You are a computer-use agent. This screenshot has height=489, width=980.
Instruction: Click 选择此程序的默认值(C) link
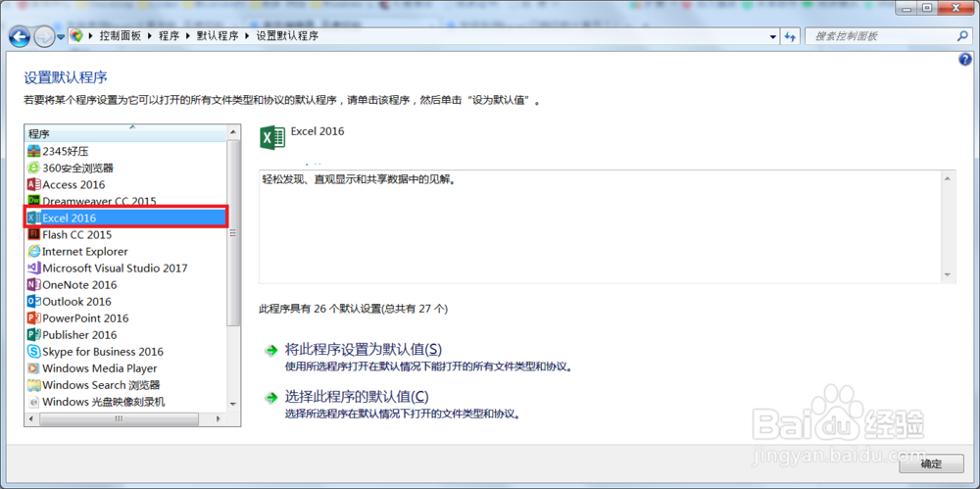coord(357,397)
